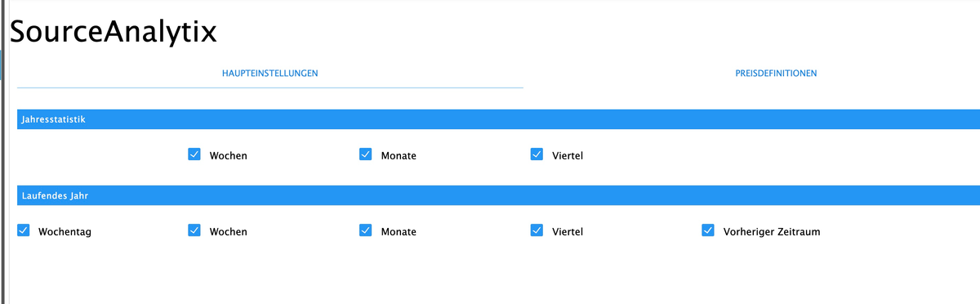This screenshot has width=980, height=304.
Task: Click Wochen label text in Jahresstatistik row
Action: coord(228,156)
